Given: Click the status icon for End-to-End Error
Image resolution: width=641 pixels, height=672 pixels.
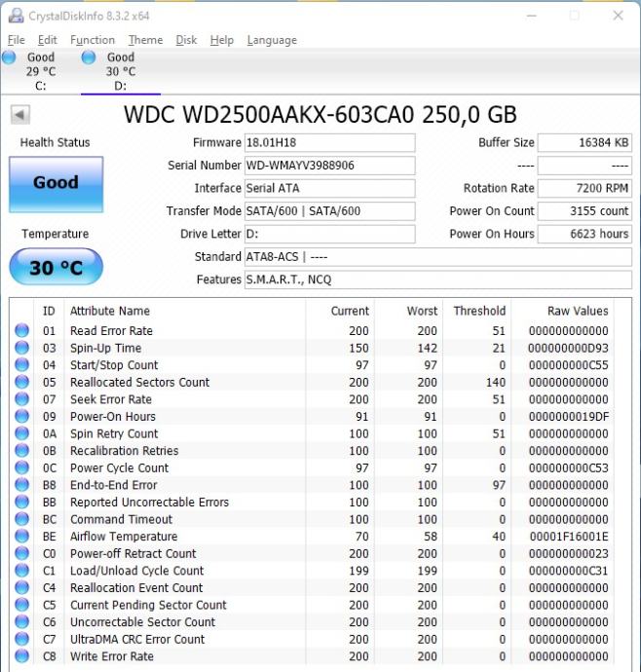Looking at the screenshot, I should [21, 485].
